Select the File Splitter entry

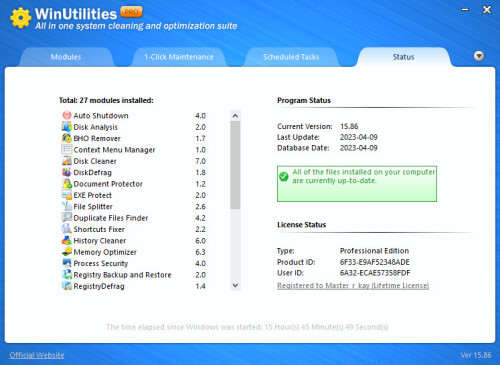pos(93,206)
